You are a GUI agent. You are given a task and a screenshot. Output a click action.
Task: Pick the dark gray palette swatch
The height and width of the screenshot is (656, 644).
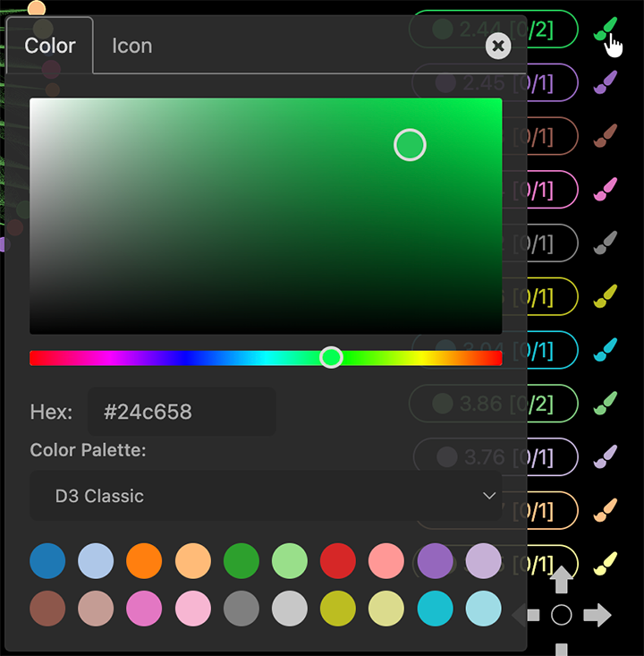[241, 609]
